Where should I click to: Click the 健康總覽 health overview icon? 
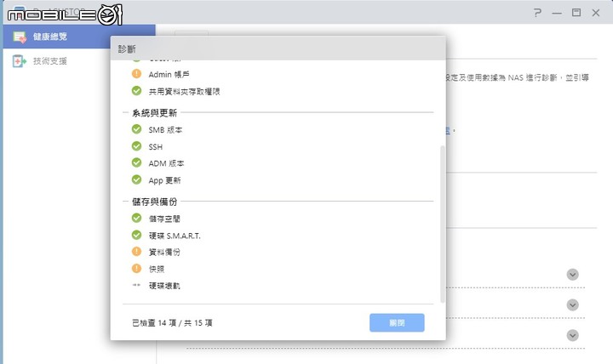[19, 37]
